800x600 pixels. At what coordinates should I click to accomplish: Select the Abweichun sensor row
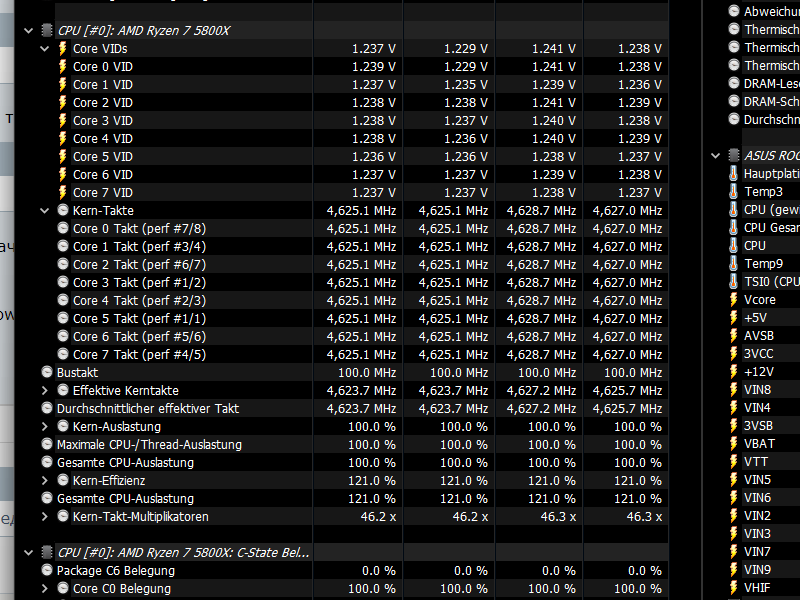coord(763,11)
